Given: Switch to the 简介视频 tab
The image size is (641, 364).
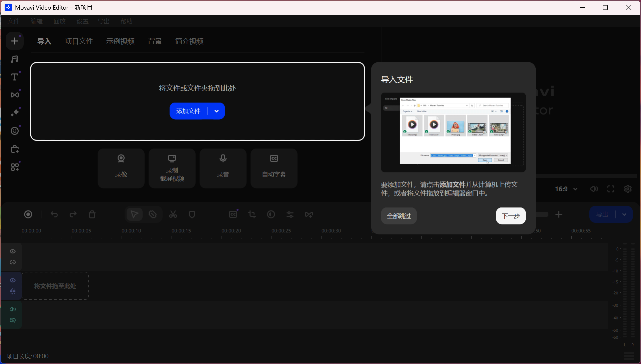Looking at the screenshot, I should coord(189,41).
